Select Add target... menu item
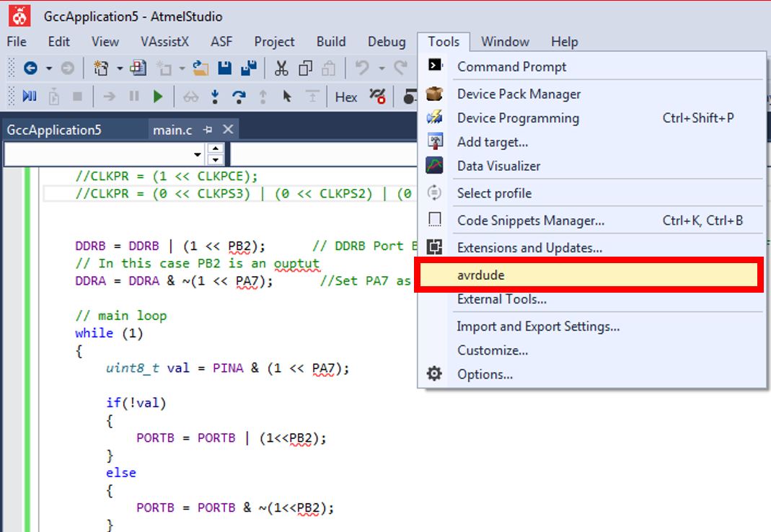The height and width of the screenshot is (532, 771). click(591, 142)
